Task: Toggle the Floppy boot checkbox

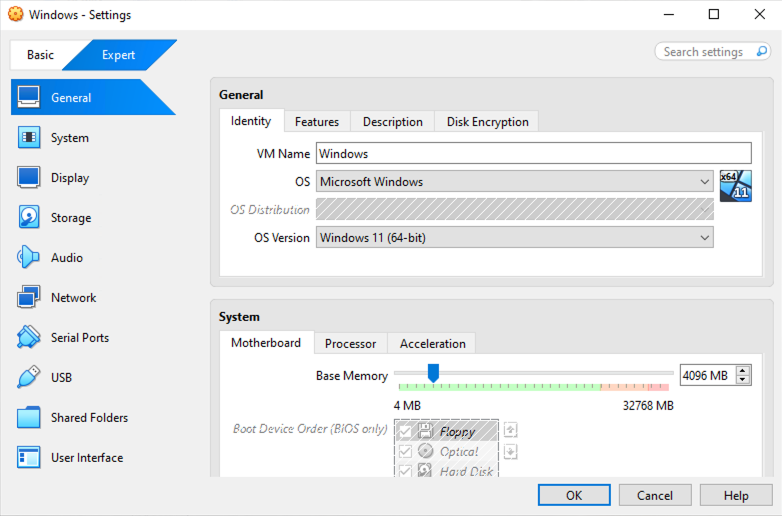Action: pos(405,431)
